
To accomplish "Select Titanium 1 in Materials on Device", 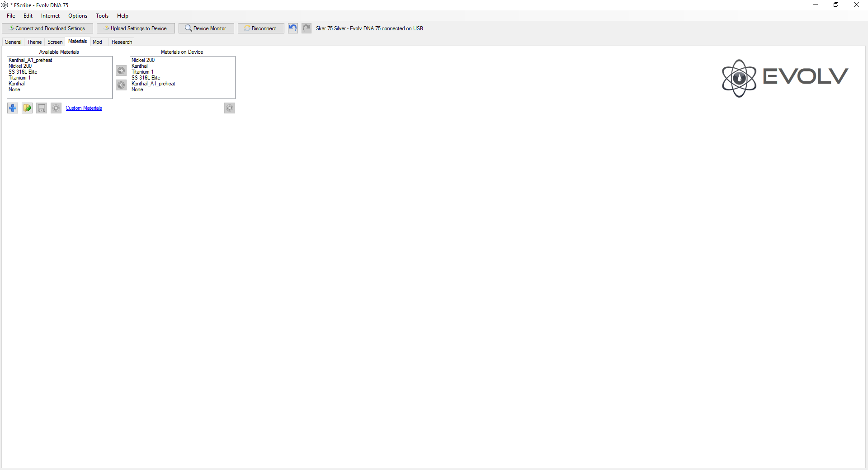I will pyautogui.click(x=142, y=72).
